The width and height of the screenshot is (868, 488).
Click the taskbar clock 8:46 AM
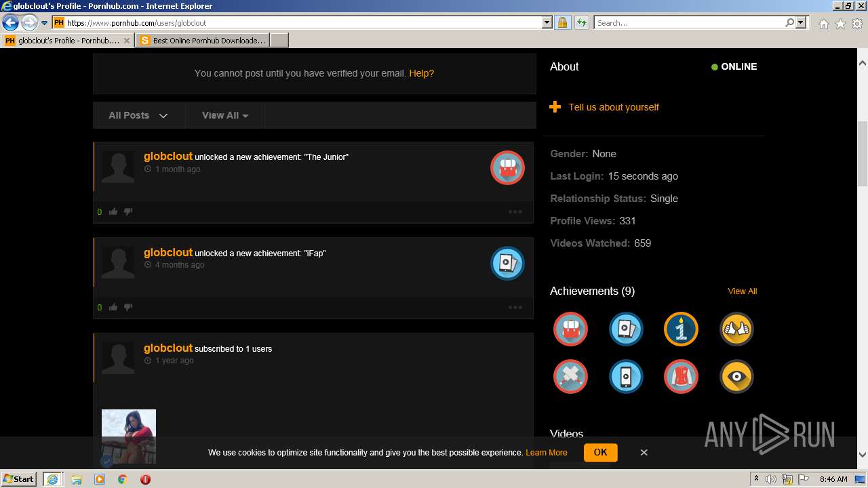pyautogui.click(x=833, y=479)
